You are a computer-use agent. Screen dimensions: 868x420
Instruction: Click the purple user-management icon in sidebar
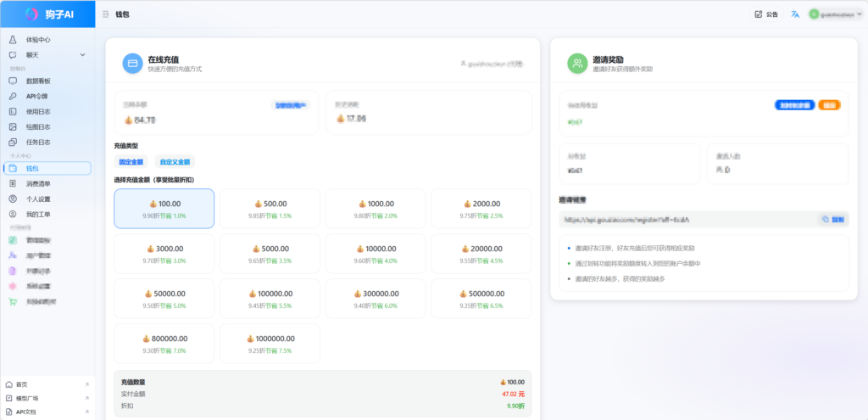click(x=13, y=256)
